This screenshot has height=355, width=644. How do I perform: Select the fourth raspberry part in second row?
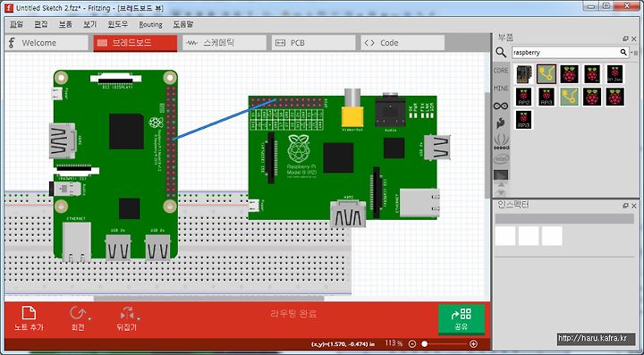click(x=592, y=97)
